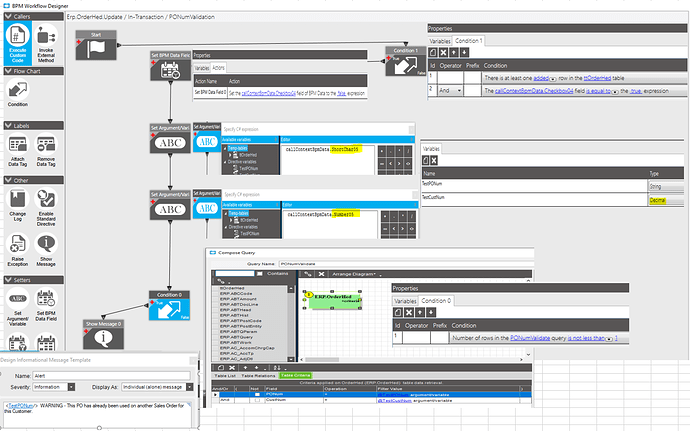The image size is (690, 431).
Task: Open the Table Relations tab
Action: [x=258, y=376]
